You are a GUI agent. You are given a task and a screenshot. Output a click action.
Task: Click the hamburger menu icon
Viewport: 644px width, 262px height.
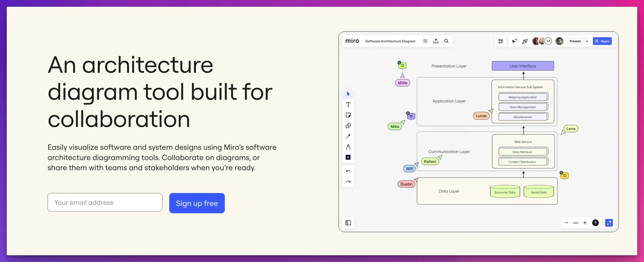[x=425, y=41]
